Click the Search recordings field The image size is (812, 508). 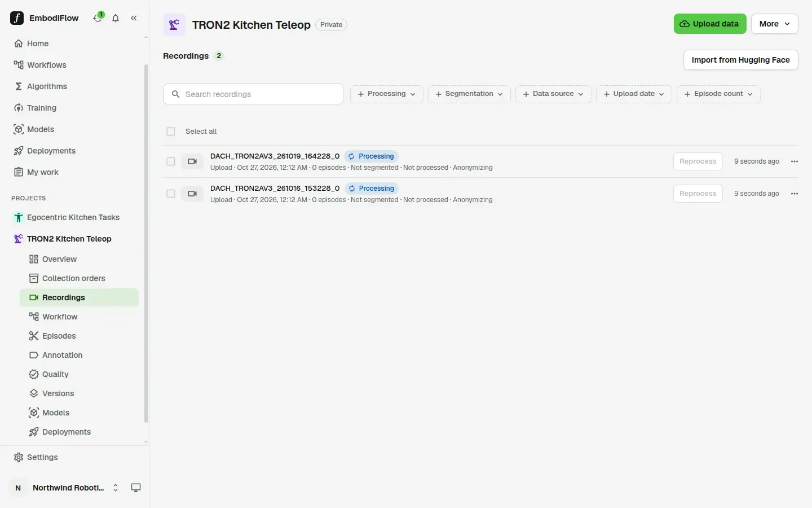click(x=253, y=94)
